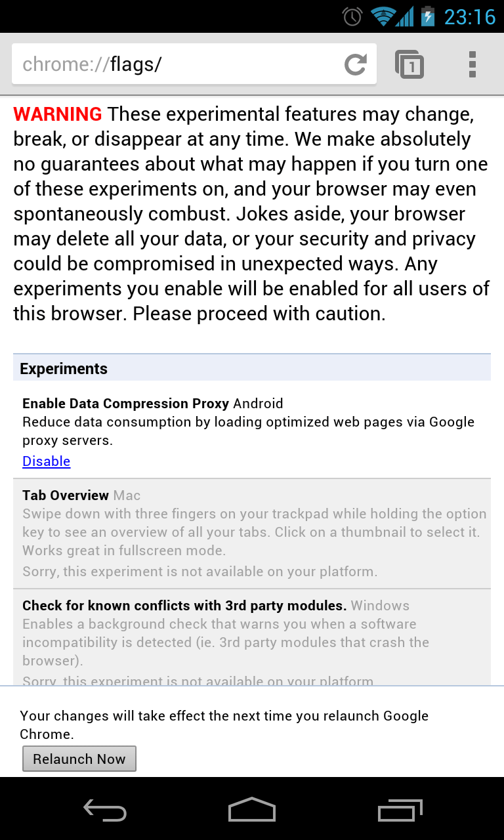This screenshot has width=504, height=840.
Task: Tap the 3rd party modules conflict check title
Action: [184, 606]
